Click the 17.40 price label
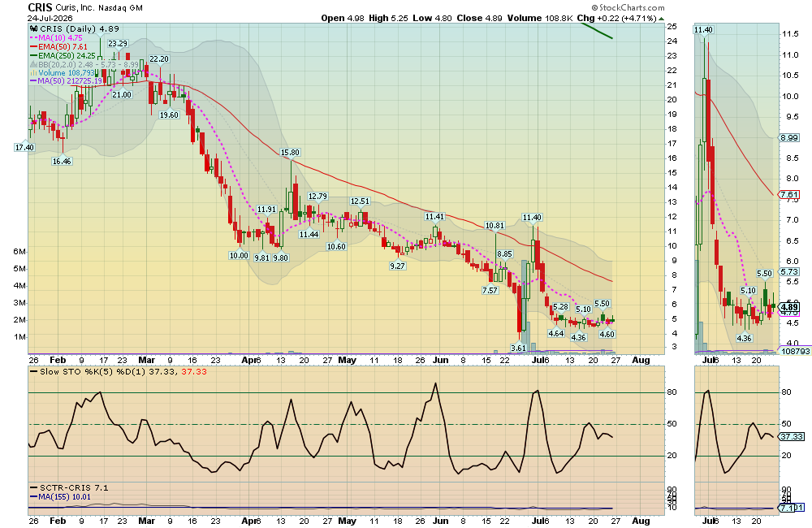 click(x=24, y=148)
